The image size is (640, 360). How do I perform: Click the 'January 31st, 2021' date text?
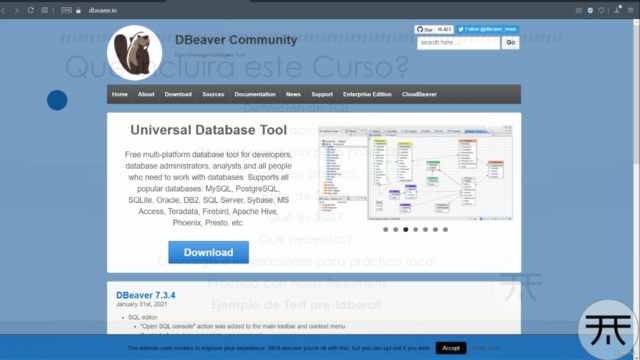click(x=142, y=304)
